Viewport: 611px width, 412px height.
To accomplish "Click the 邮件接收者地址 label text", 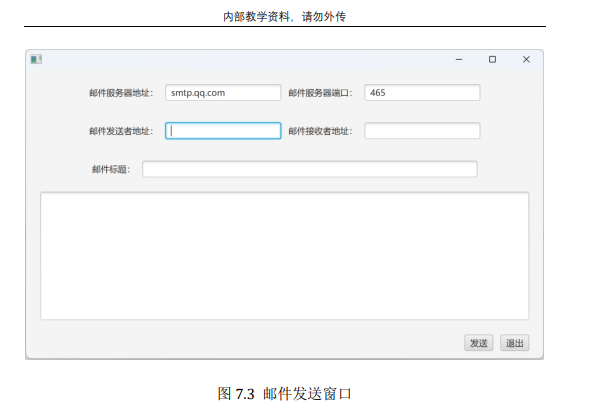I will [320, 131].
